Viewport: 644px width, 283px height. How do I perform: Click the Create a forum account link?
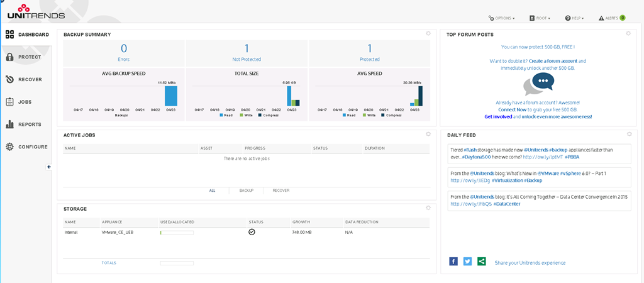[553, 61]
